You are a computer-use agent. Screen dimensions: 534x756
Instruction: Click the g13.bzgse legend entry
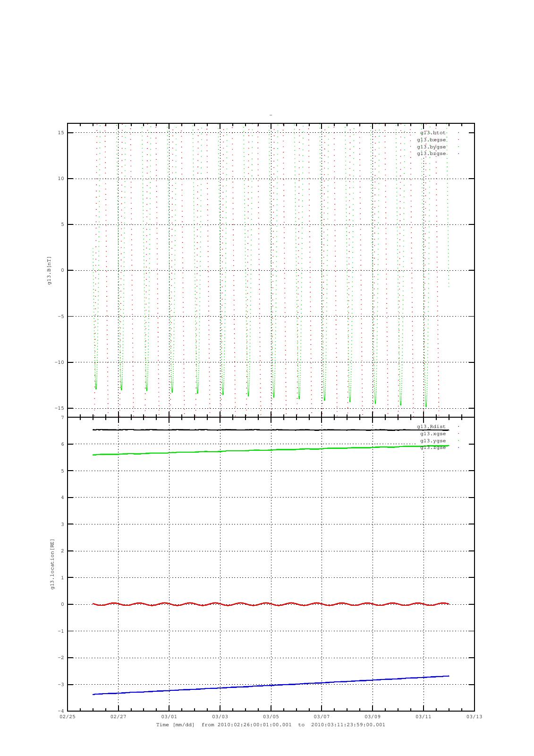click(x=431, y=154)
